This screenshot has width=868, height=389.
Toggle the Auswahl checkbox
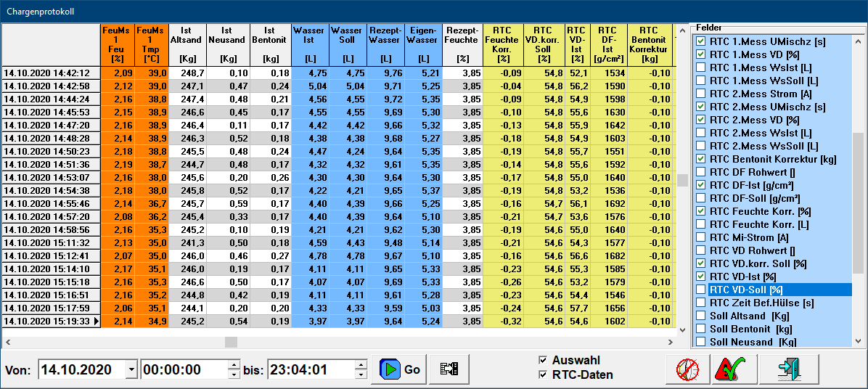click(x=543, y=361)
